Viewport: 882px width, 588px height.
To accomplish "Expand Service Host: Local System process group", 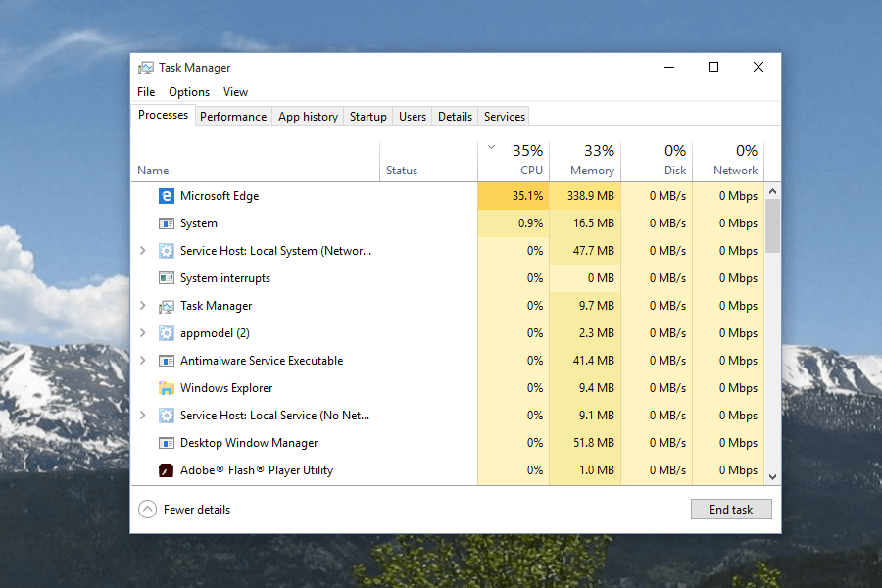I will tap(143, 251).
